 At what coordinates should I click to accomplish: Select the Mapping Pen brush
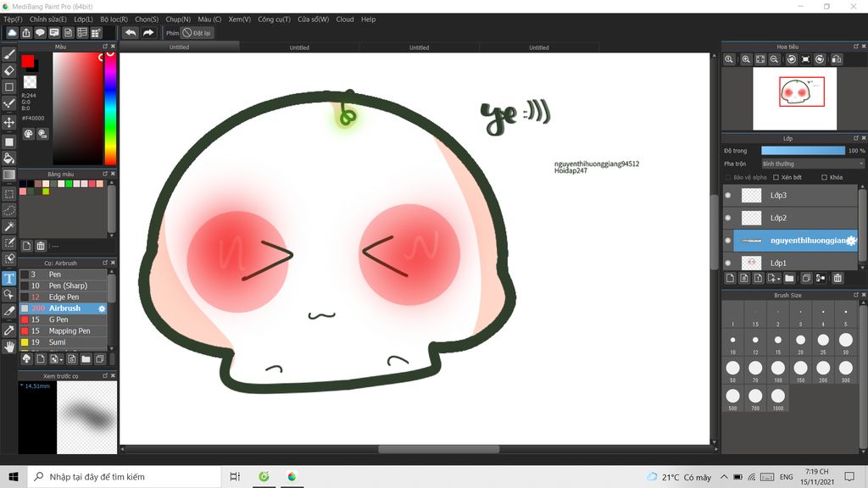click(64, 331)
